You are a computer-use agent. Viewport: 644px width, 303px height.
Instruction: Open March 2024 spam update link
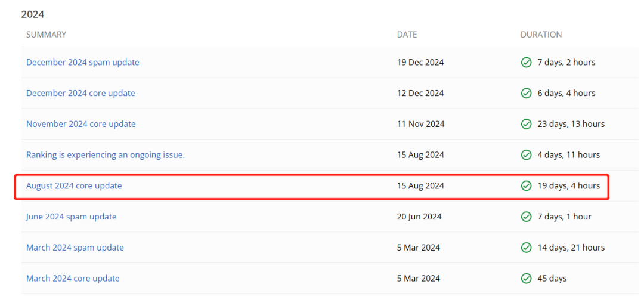pos(75,248)
